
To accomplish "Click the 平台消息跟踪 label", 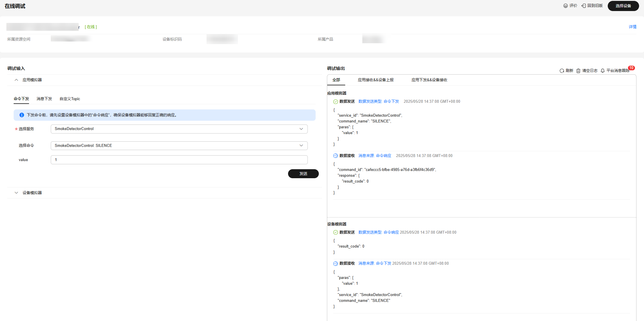I will 618,71.
